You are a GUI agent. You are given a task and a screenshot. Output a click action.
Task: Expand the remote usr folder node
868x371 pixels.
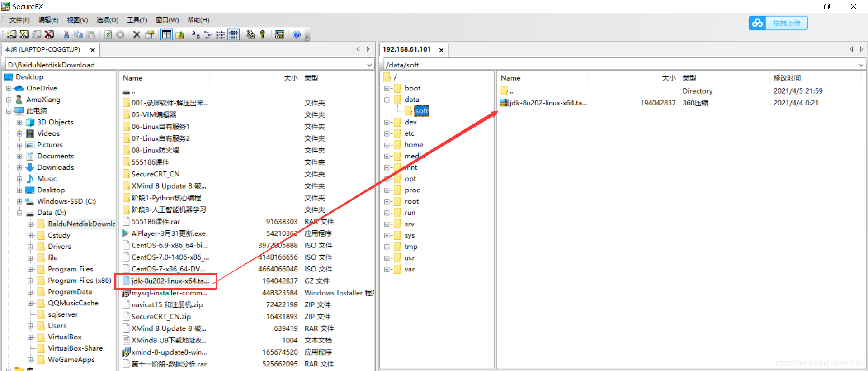coord(387,258)
